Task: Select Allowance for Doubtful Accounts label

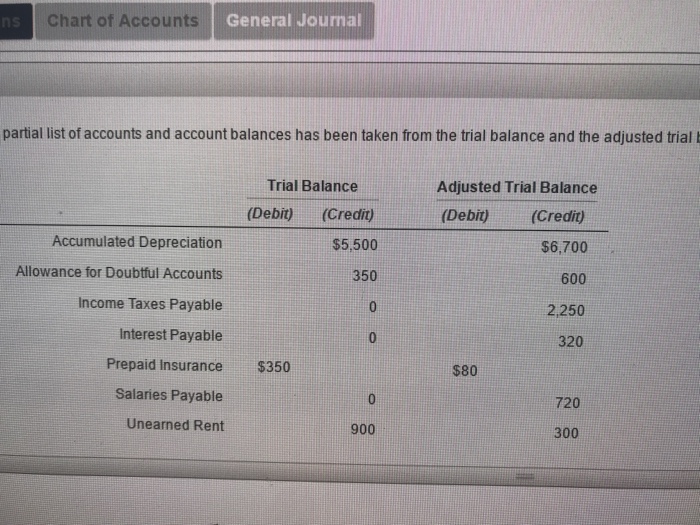Action: [x=119, y=273]
